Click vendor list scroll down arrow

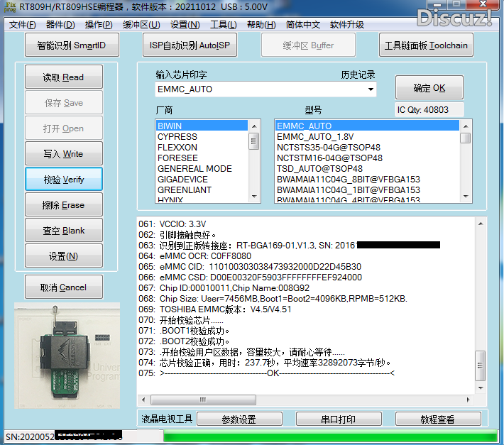click(x=254, y=196)
